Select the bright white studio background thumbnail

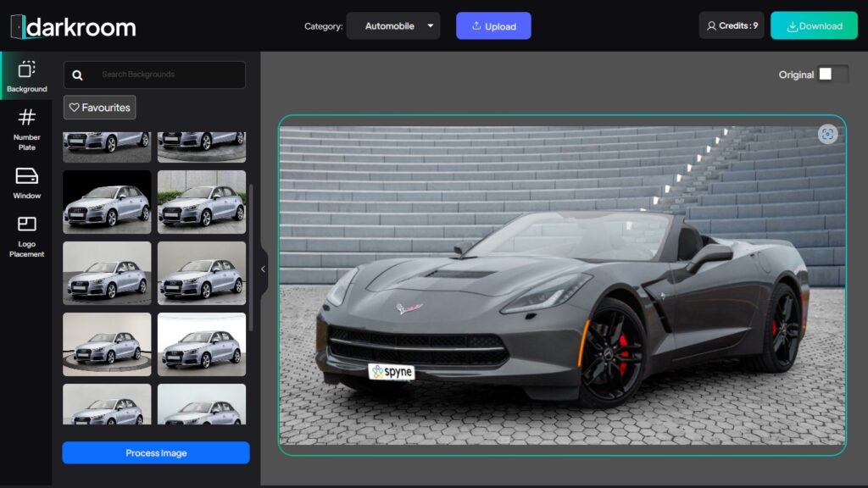coord(202,344)
